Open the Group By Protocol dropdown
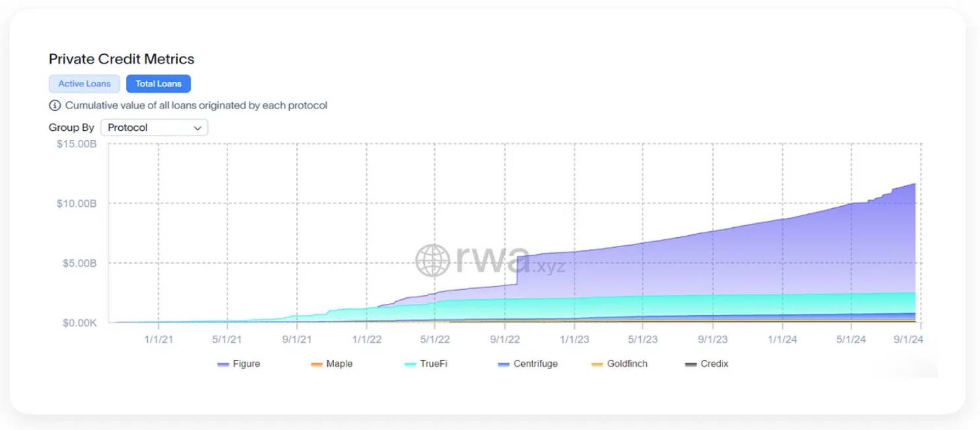This screenshot has height=430, width=980. [154, 127]
